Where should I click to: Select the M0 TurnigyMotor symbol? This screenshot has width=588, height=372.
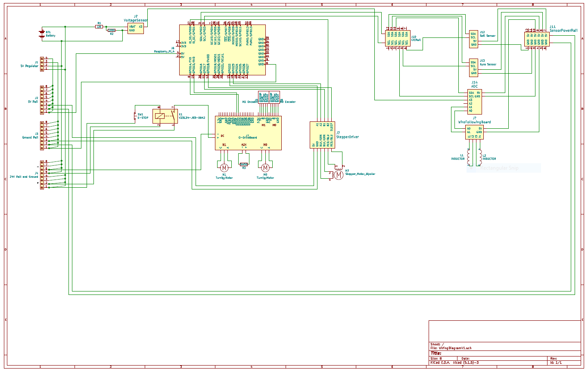[265, 167]
